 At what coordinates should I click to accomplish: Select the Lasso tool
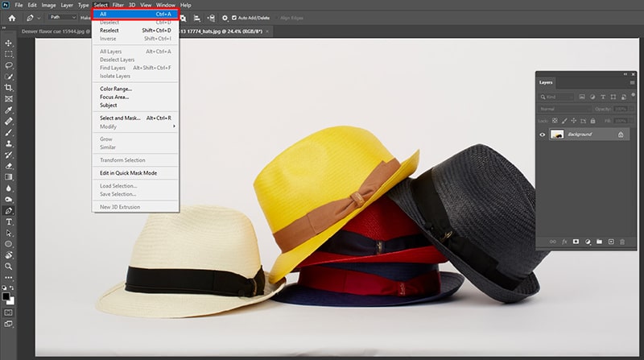pyautogui.click(x=8, y=65)
